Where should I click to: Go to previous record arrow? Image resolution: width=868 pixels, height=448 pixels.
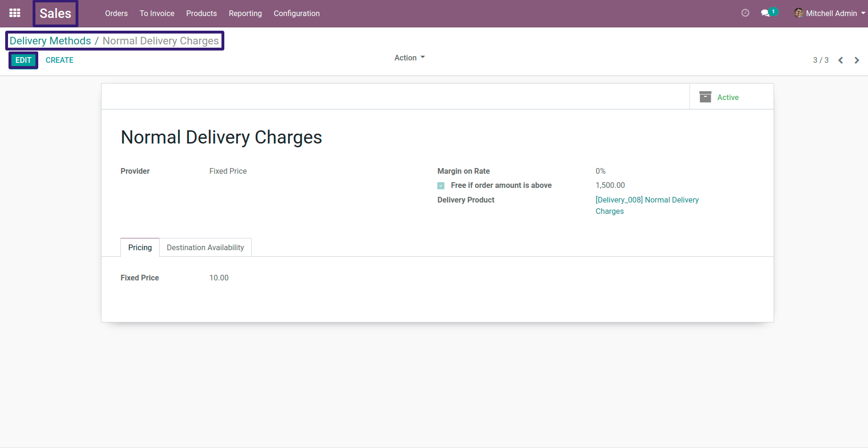(x=841, y=60)
